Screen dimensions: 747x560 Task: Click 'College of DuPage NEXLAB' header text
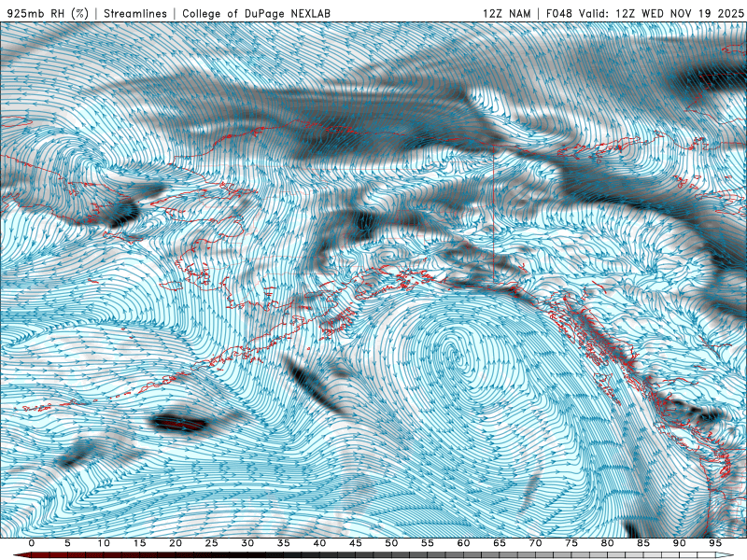[x=256, y=13]
